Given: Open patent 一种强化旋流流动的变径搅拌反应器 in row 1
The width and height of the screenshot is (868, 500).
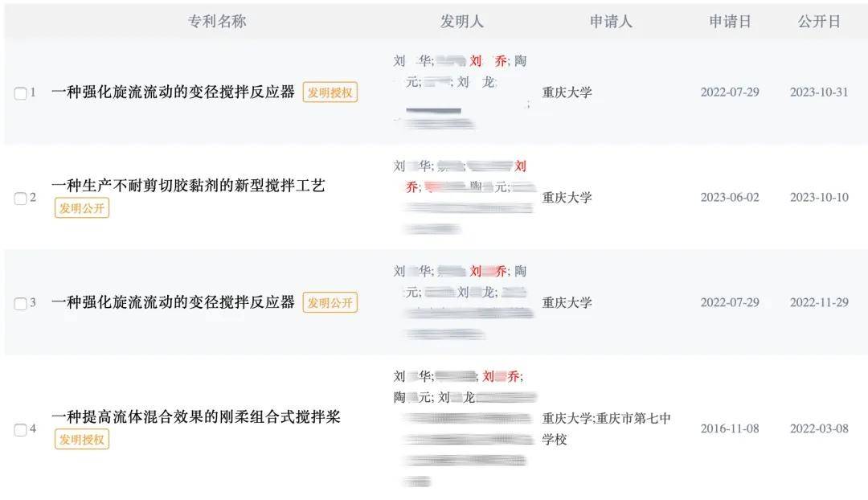Looking at the screenshot, I should click(x=174, y=92).
